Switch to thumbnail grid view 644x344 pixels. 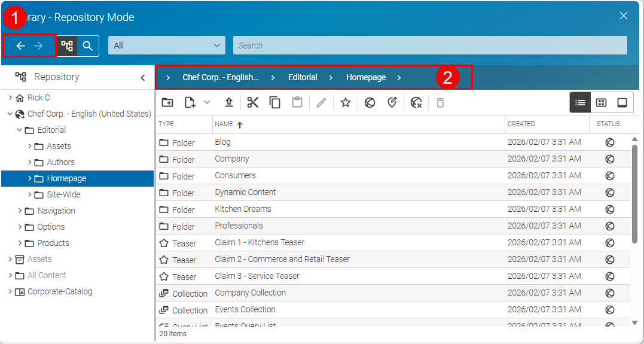click(x=601, y=103)
